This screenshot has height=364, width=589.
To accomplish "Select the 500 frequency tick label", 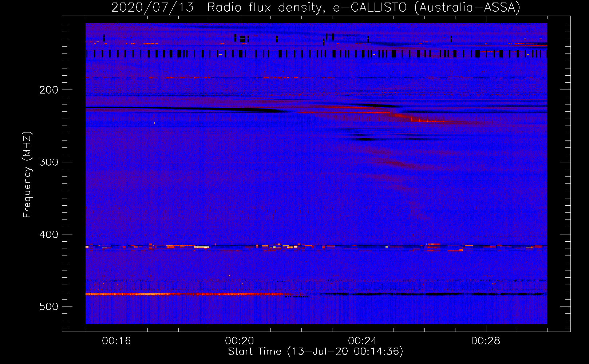I will click(x=49, y=306).
